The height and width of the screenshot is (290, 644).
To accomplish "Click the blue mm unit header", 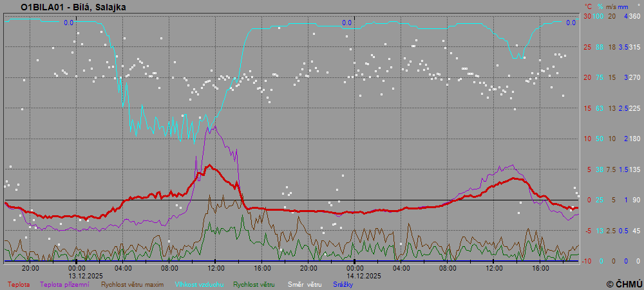I will click(623, 6).
